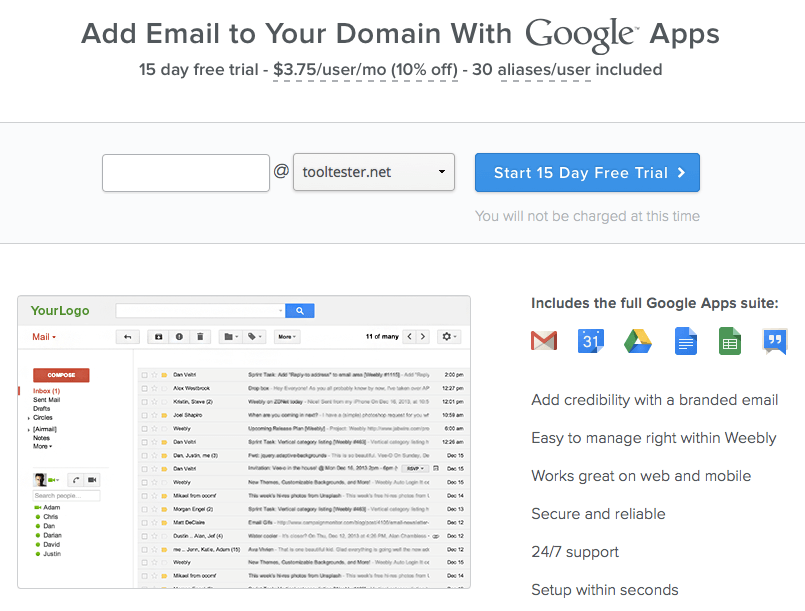Open the Water cooler email from Dustin
This screenshot has height=611, width=805.
coord(303,537)
